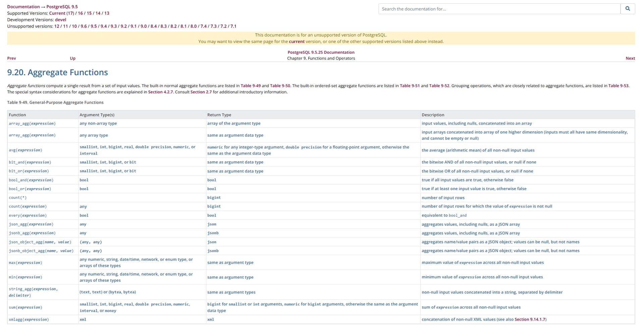This screenshot has width=644, height=325.
Task: Select unsupported version 9.6 link
Action: 84,26
